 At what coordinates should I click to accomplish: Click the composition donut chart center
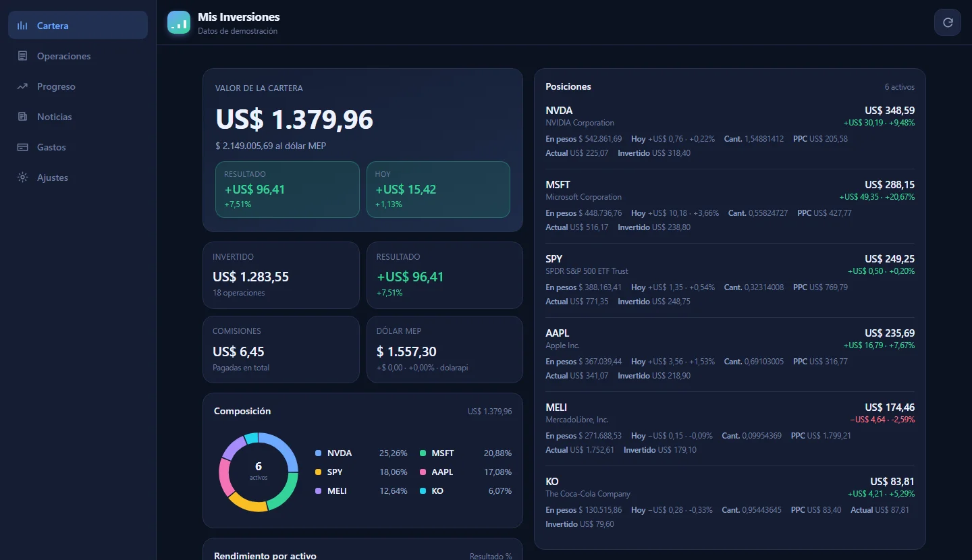[259, 472]
